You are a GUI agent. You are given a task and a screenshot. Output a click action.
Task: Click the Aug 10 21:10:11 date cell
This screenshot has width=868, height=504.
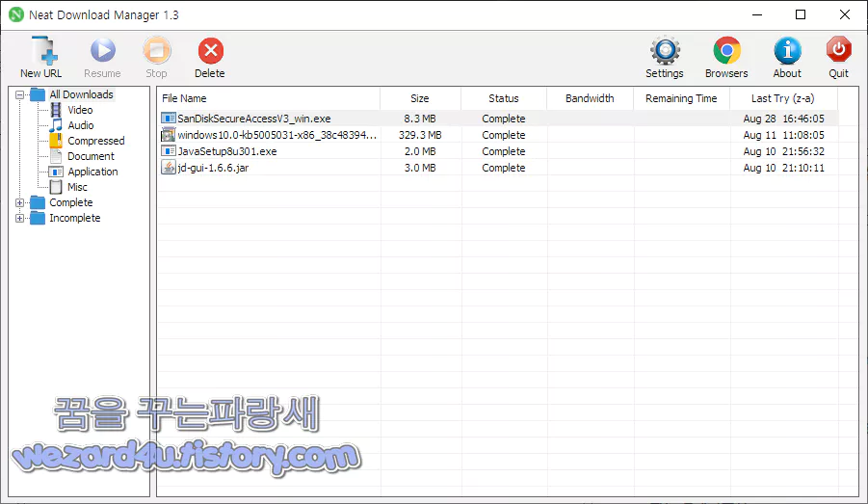pyautogui.click(x=784, y=168)
